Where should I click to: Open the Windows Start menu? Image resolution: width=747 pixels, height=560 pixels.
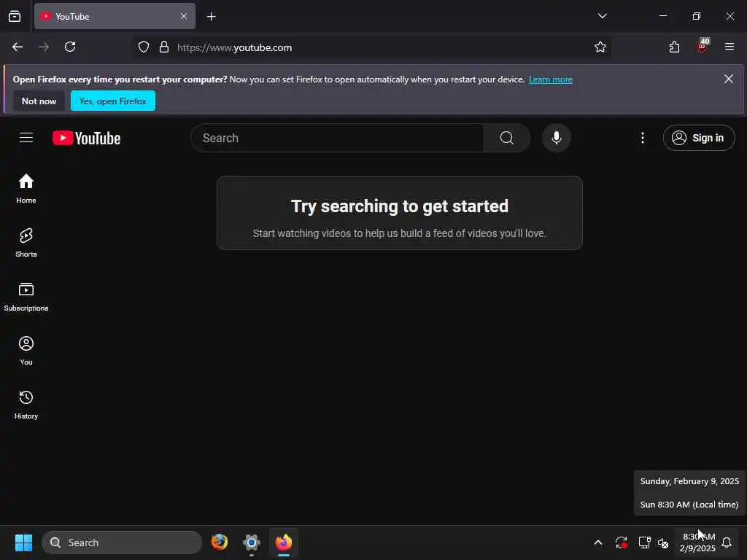[23, 542]
